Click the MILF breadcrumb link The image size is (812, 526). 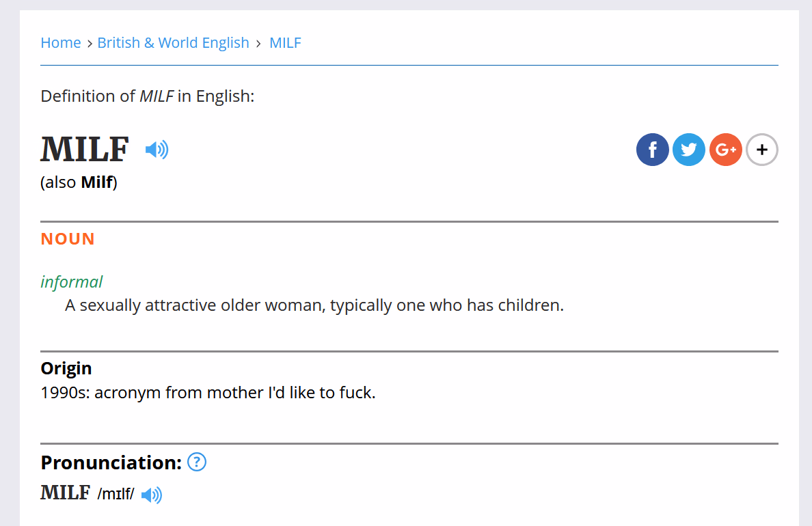click(285, 42)
